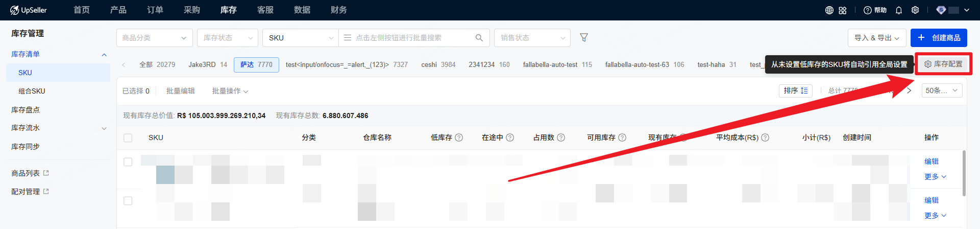Click the settings gear in top bar
The height and width of the screenshot is (229, 980).
915,10
